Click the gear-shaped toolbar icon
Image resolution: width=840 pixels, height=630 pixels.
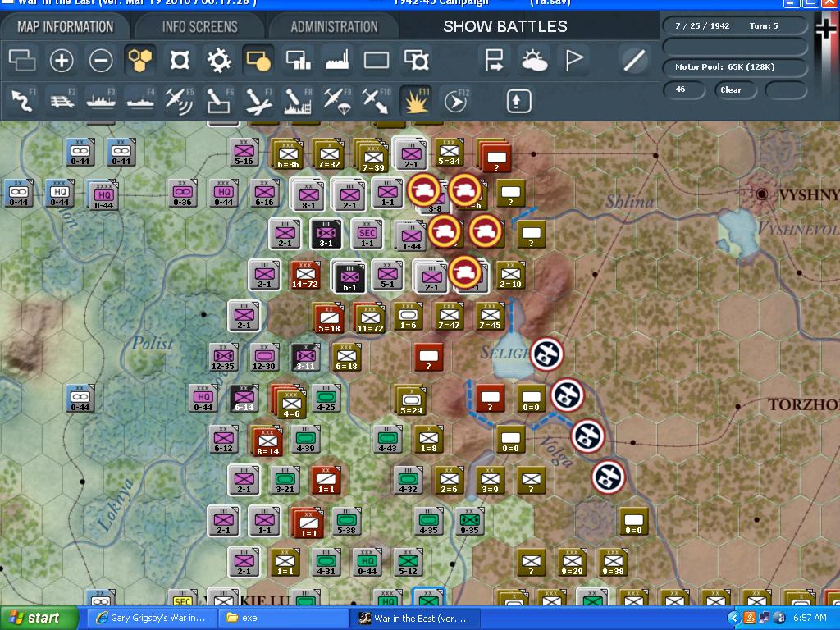219,60
